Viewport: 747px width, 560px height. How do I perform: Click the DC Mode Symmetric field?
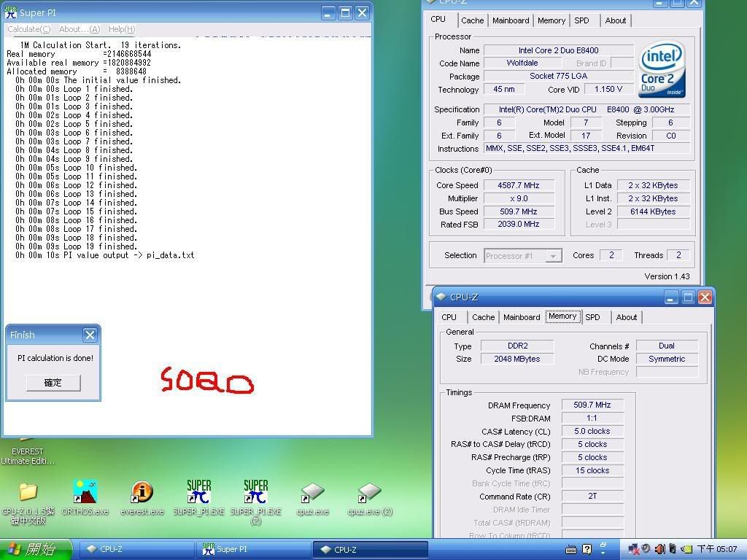pyautogui.click(x=667, y=359)
